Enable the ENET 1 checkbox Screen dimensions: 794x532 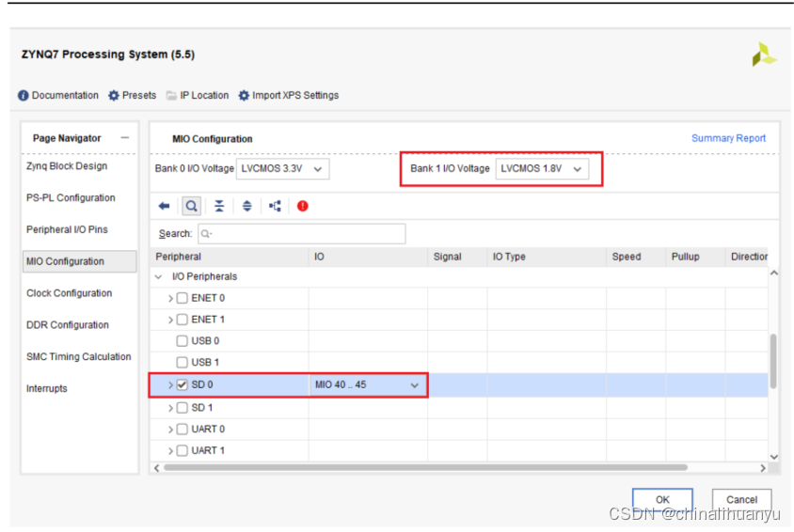[x=183, y=319]
